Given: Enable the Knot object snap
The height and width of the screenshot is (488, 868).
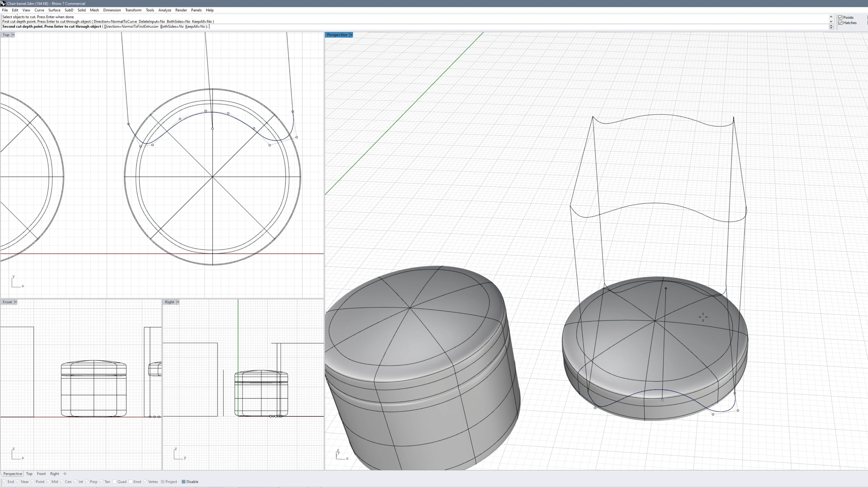Looking at the screenshot, I should 131,481.
